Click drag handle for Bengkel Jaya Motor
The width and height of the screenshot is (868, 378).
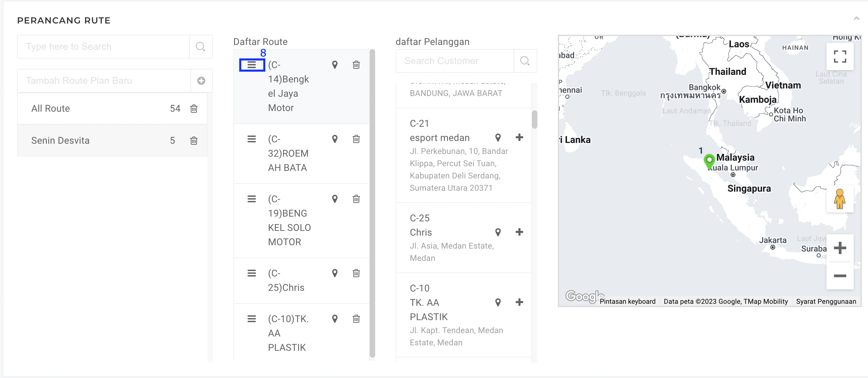pos(252,65)
